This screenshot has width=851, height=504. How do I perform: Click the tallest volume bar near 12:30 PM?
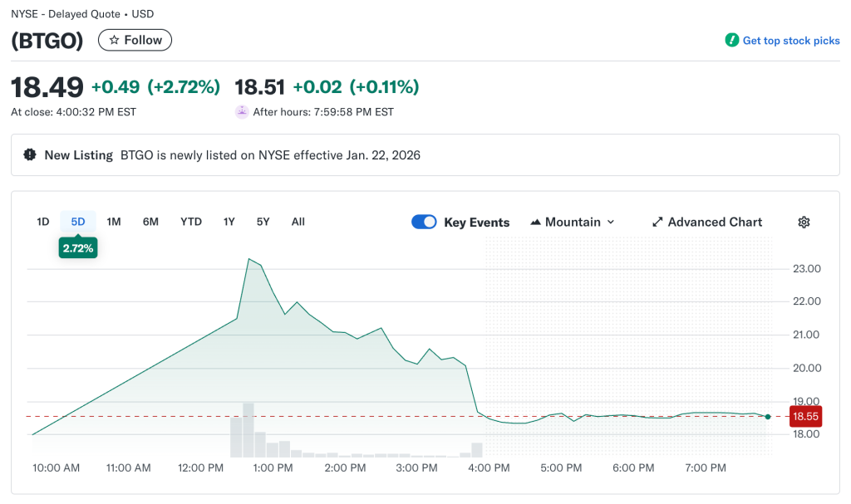(248, 429)
